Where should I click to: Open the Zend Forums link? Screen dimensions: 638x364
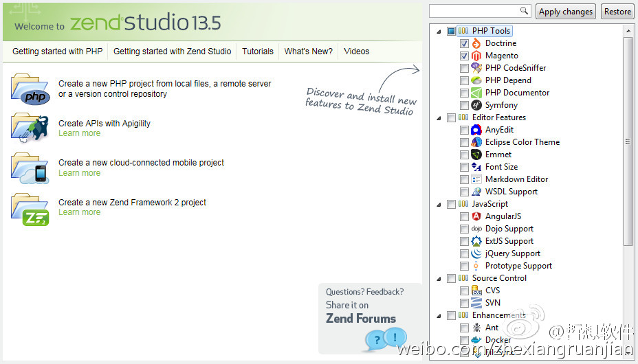[x=360, y=319]
